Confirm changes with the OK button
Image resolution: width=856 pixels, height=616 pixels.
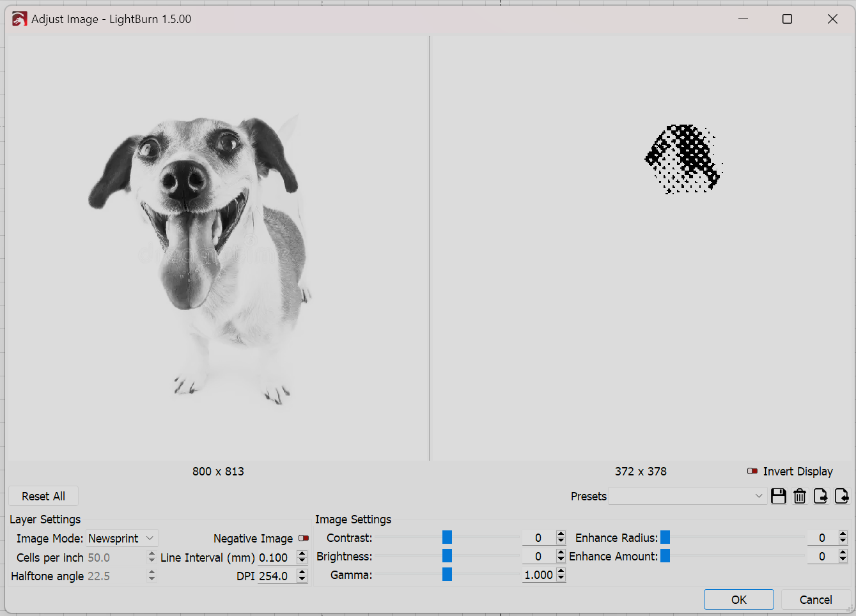738,599
